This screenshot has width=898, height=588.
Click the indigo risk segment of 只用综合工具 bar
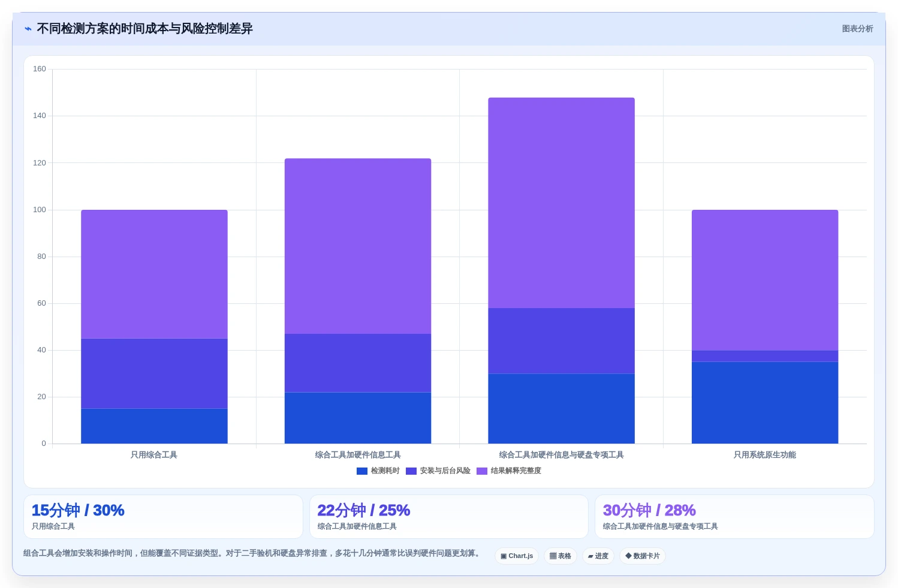[x=154, y=373]
